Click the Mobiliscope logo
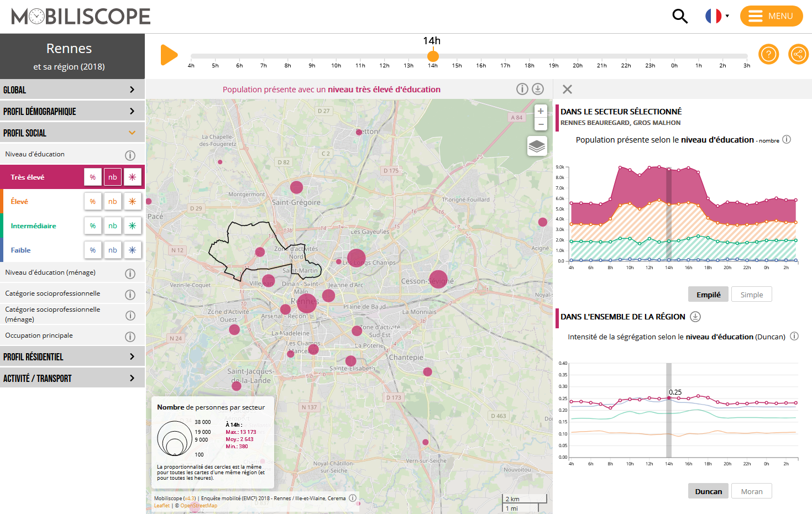Image resolution: width=812 pixels, height=514 pixels. [x=81, y=16]
